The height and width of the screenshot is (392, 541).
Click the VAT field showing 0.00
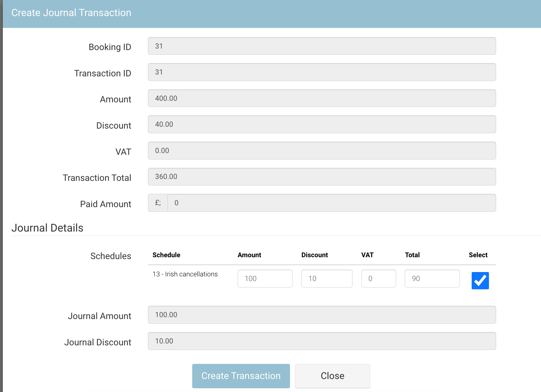(x=322, y=151)
